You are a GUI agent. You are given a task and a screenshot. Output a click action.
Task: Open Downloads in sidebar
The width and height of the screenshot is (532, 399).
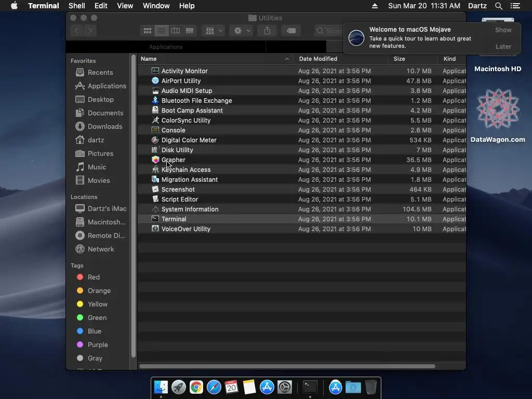(x=99, y=126)
